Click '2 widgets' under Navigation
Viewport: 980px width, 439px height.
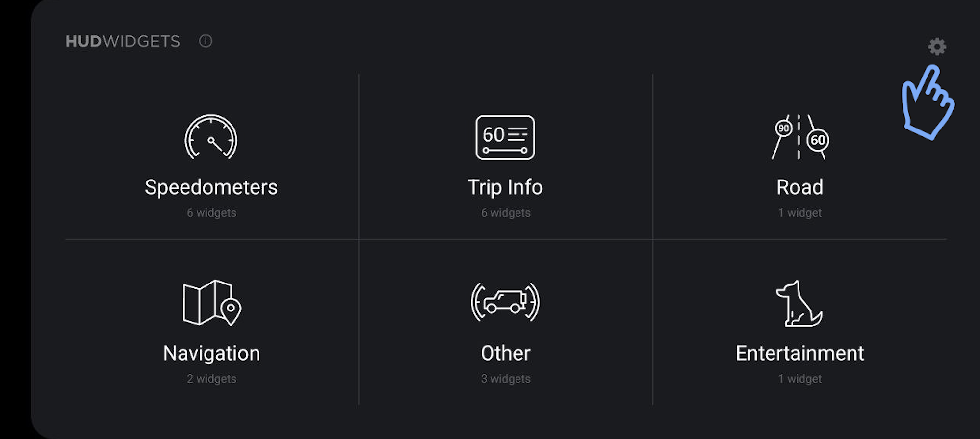click(211, 379)
